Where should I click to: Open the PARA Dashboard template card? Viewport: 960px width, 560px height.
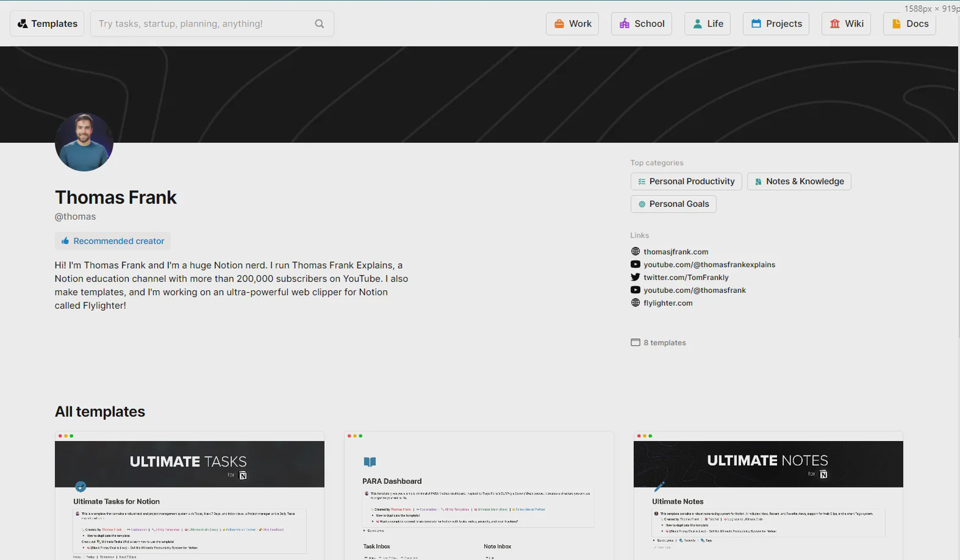coord(479,495)
